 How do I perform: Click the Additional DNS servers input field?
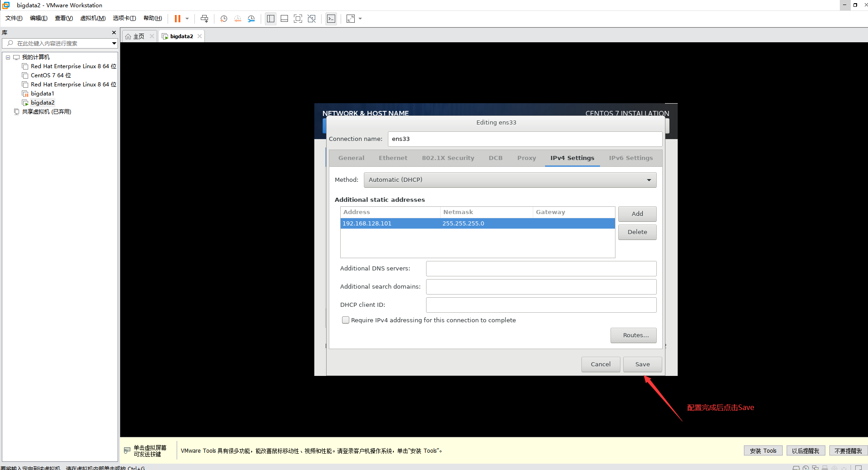click(541, 268)
